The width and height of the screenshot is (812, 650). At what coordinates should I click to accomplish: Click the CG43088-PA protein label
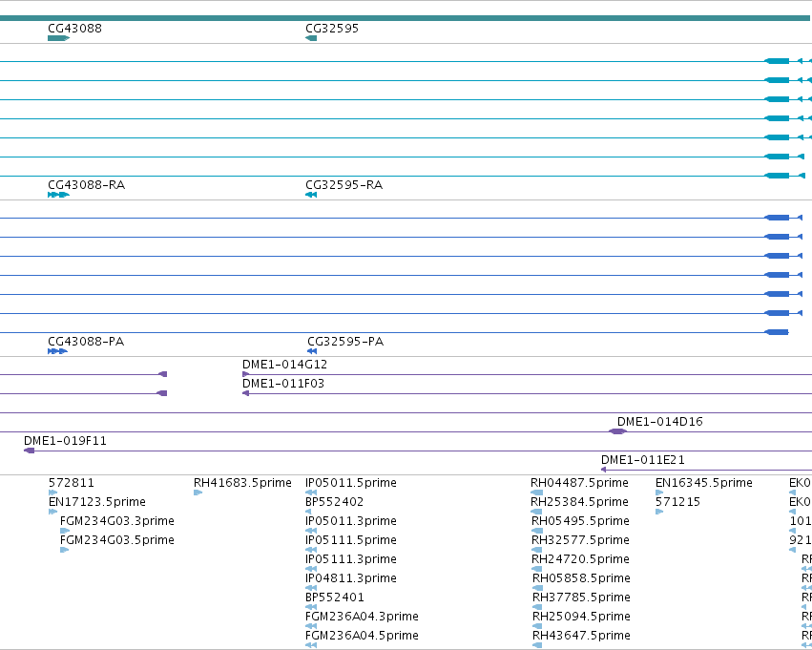[x=86, y=342]
